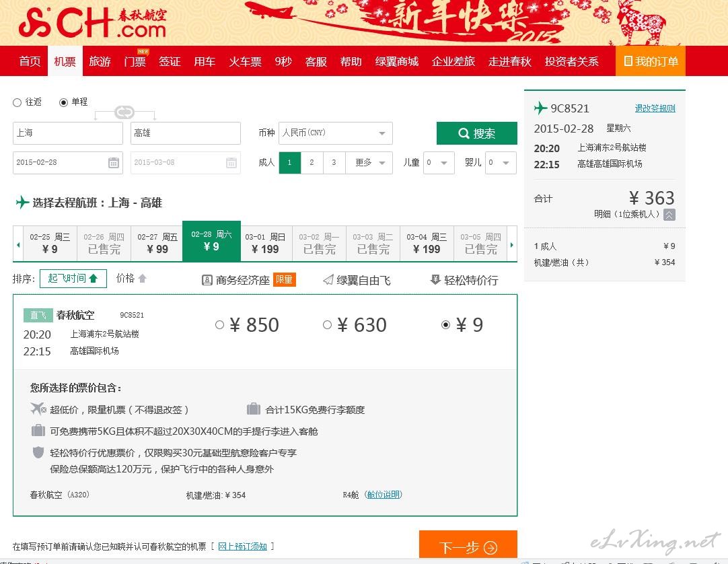Open the departure date calendar icon
This screenshot has height=564, width=728.
113,163
